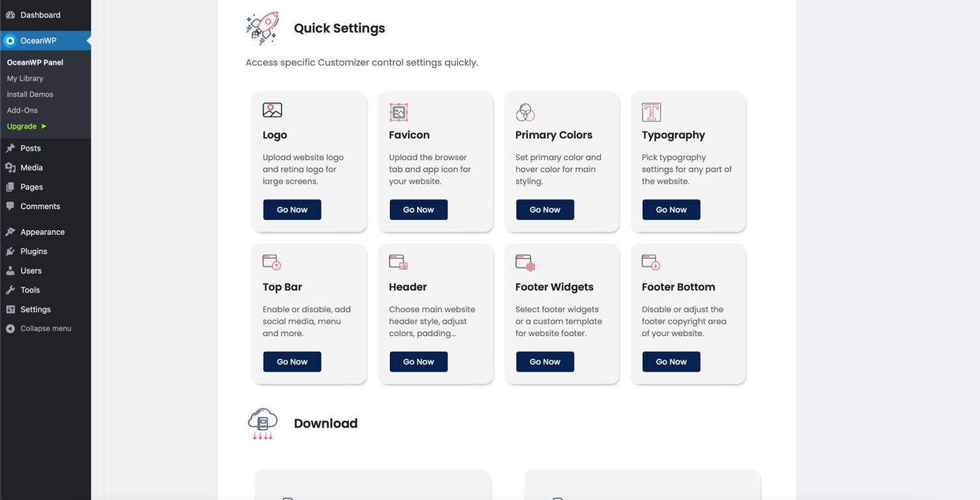Select Install Demos from sidebar
The width and height of the screenshot is (980, 500).
coord(29,94)
